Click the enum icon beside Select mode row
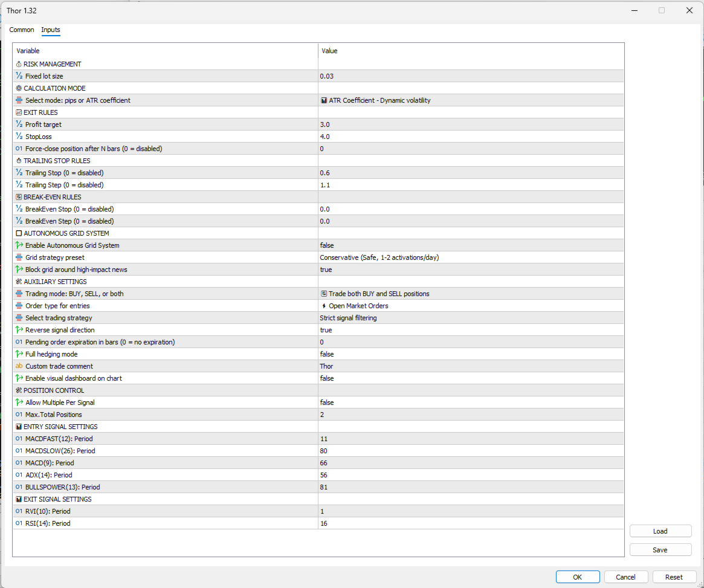 click(x=19, y=100)
